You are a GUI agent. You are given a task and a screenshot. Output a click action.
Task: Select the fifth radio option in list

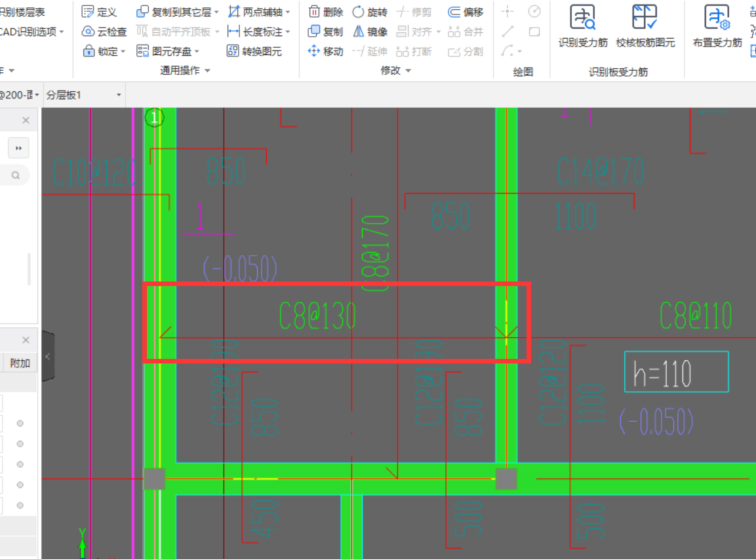click(20, 505)
